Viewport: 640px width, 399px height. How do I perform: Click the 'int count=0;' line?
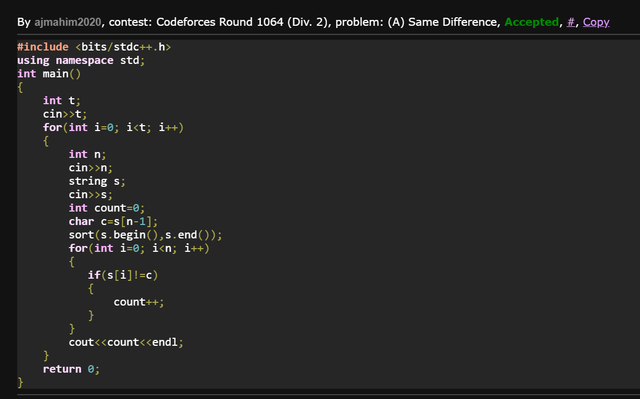coord(107,208)
